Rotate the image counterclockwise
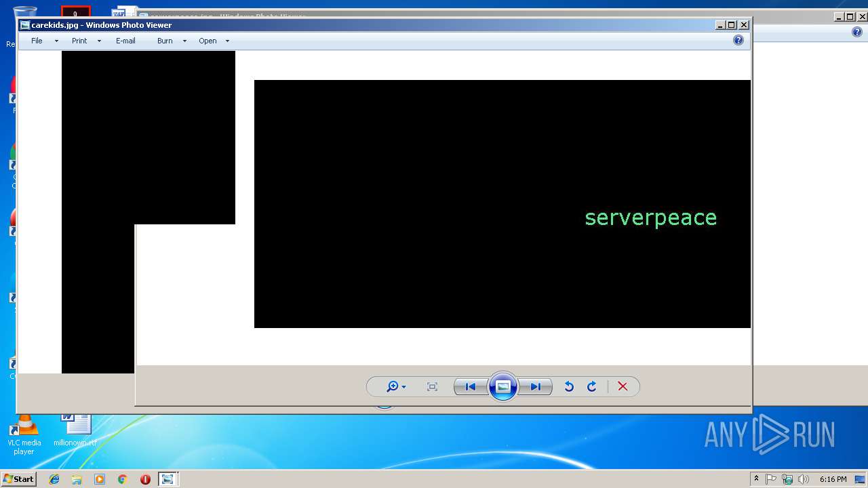This screenshot has width=868, height=488. click(569, 386)
